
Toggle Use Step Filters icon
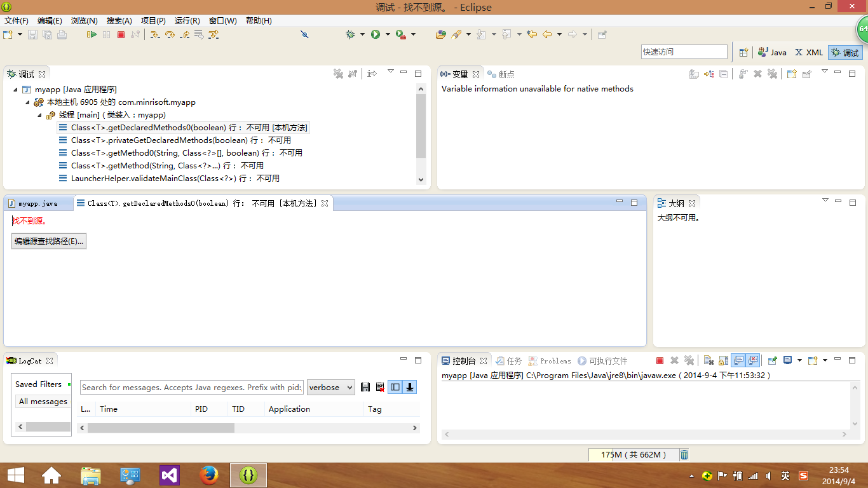point(214,34)
